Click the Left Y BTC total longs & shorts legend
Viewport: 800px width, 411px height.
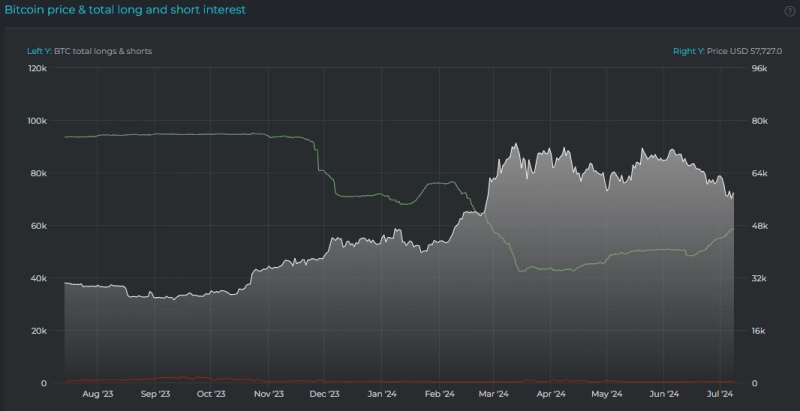click(x=89, y=50)
